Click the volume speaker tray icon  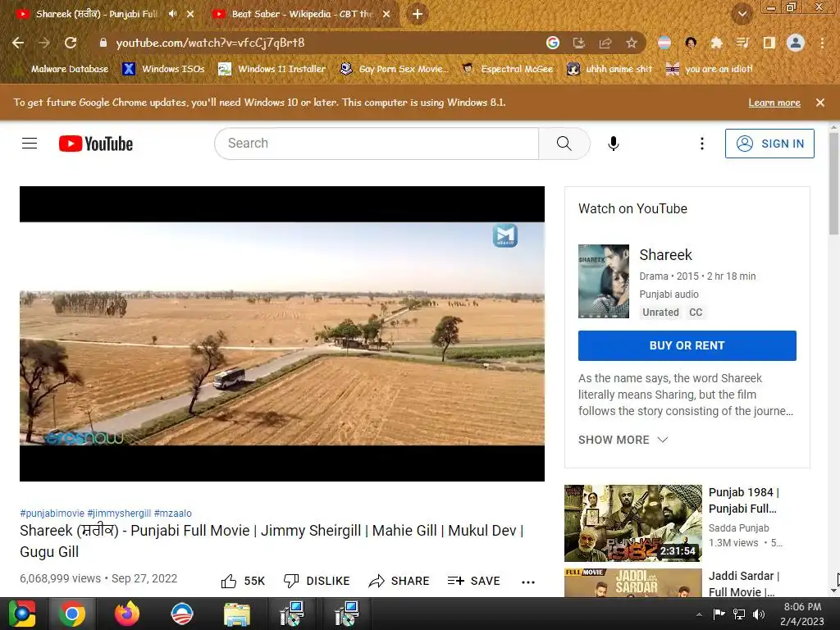tap(759, 614)
